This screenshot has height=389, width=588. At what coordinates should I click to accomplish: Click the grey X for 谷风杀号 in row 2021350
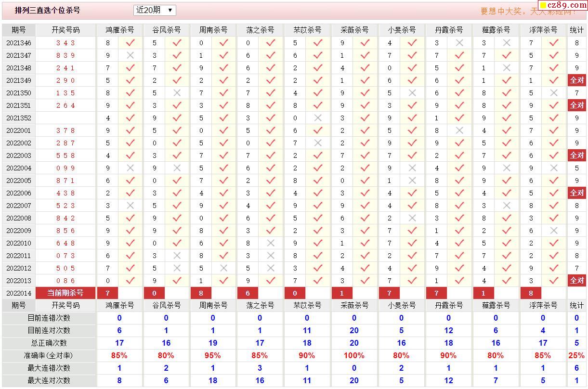tap(177, 93)
